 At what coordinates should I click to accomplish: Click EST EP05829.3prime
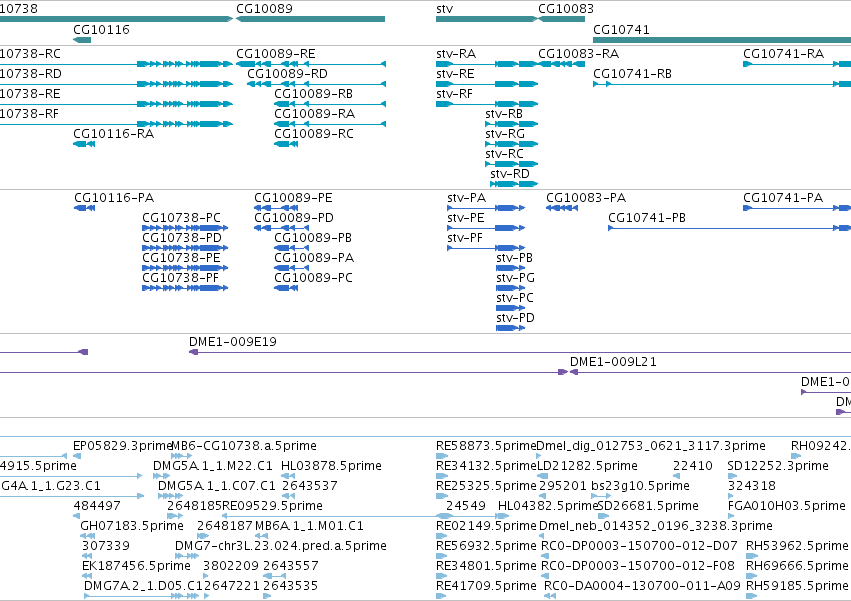click(x=77, y=456)
